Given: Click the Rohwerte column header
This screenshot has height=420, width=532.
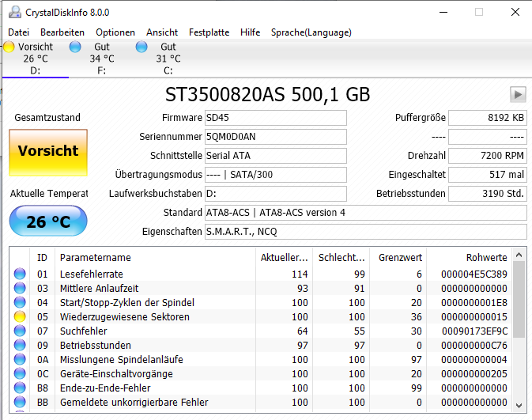Looking at the screenshot, I should point(470,257).
